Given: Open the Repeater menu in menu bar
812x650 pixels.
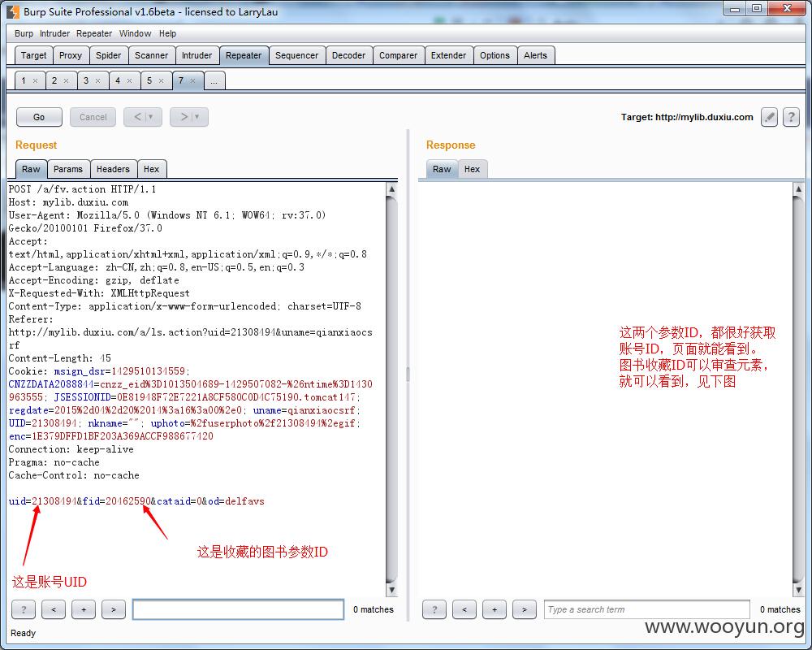Looking at the screenshot, I should (x=94, y=33).
